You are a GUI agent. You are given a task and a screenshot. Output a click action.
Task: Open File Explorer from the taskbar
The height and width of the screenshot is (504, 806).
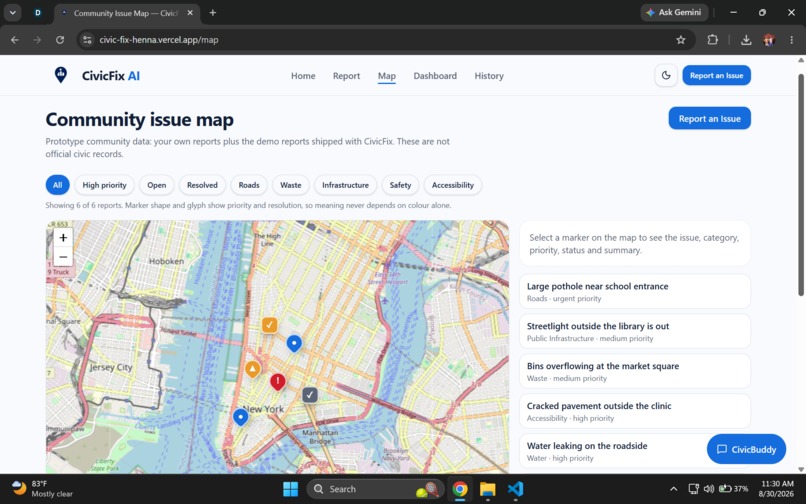(x=487, y=489)
